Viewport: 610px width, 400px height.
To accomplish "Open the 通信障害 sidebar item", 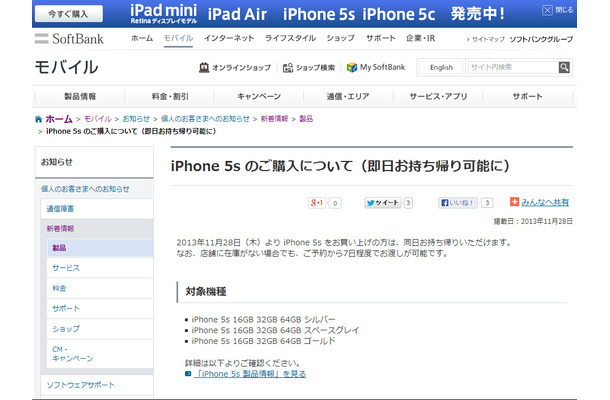I will (x=97, y=209).
